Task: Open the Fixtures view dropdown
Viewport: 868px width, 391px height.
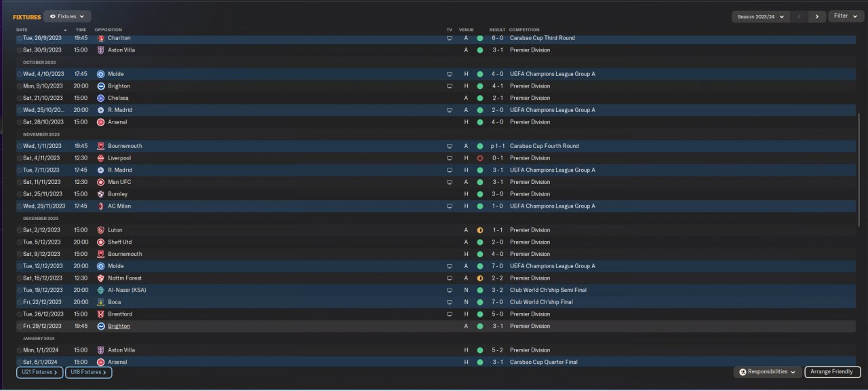Action: [67, 16]
